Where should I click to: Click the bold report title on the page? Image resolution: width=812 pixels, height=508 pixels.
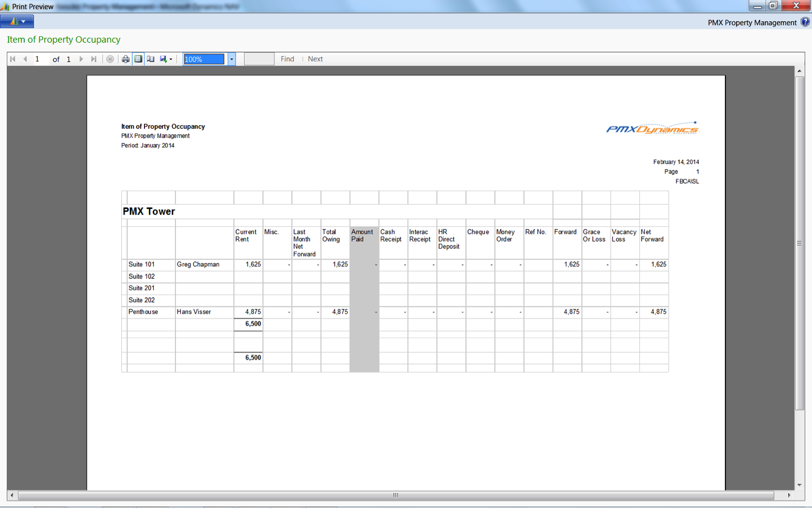[x=163, y=127]
